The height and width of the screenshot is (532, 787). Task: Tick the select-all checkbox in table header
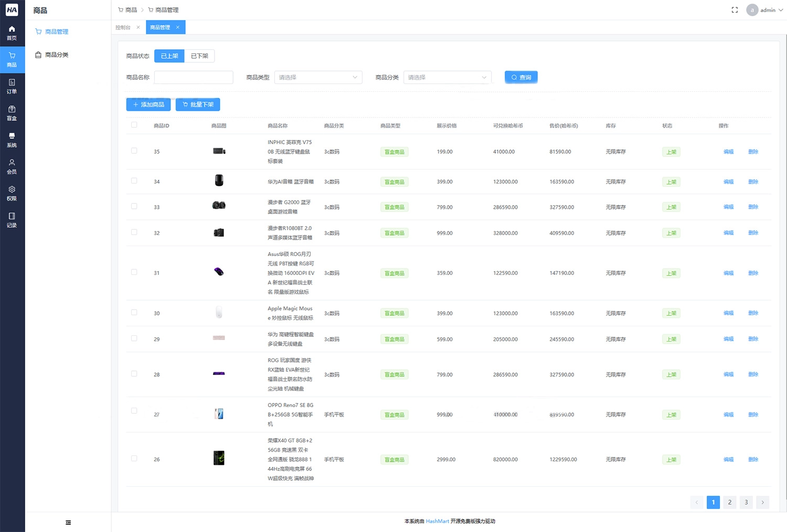(x=134, y=125)
